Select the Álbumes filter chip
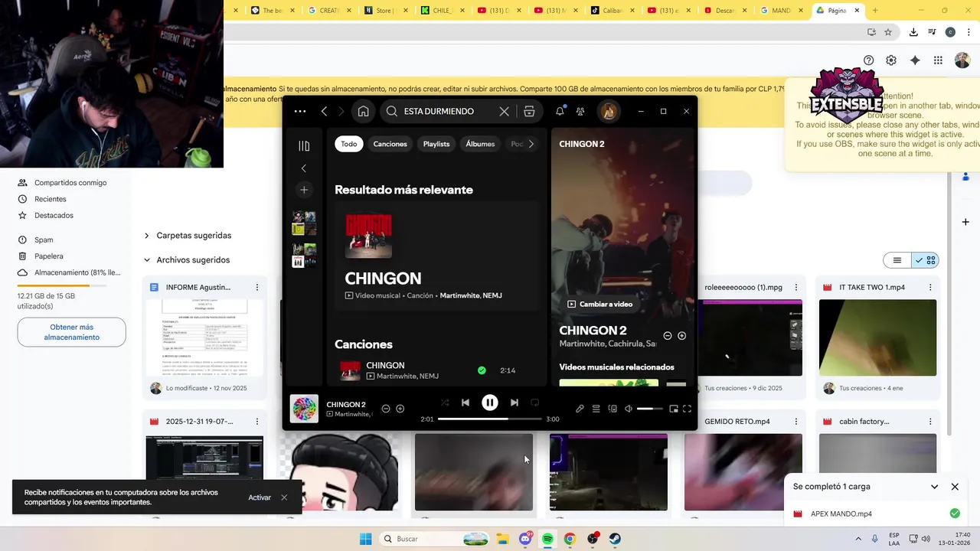The image size is (980, 551). 480,144
